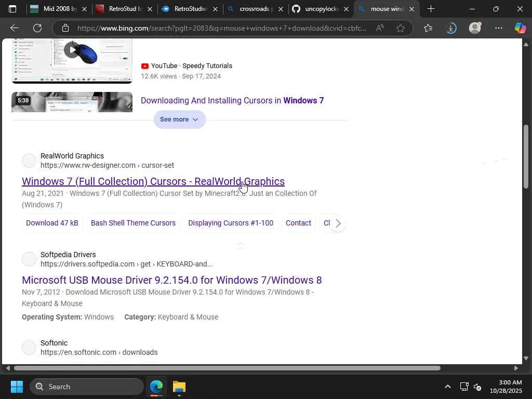This screenshot has height=399, width=532.
Task: Open the Downloads icon in toolbar
Action: coord(451,28)
